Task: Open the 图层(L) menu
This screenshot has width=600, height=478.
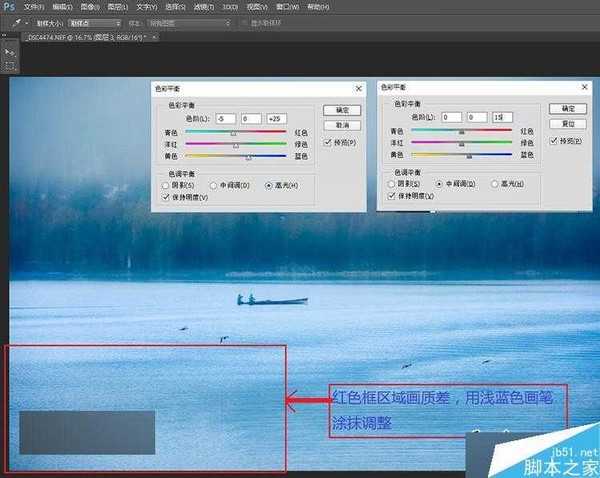Action: coord(117,7)
